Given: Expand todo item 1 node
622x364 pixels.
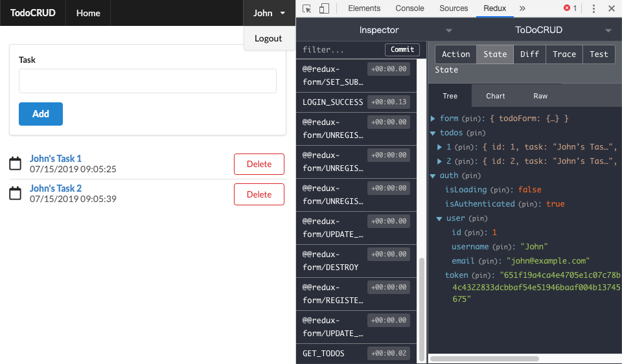Looking at the screenshot, I should click(439, 147).
